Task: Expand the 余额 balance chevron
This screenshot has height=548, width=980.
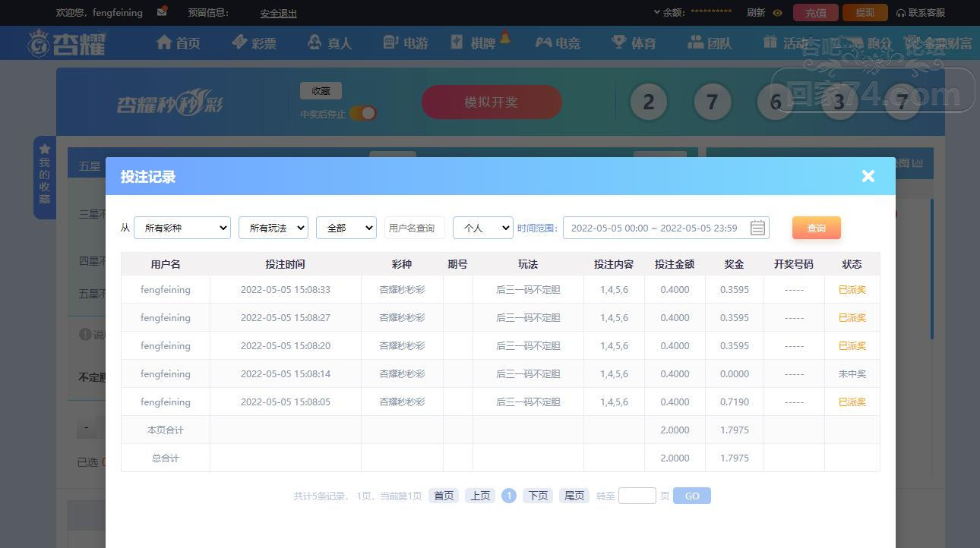Action: pos(657,12)
